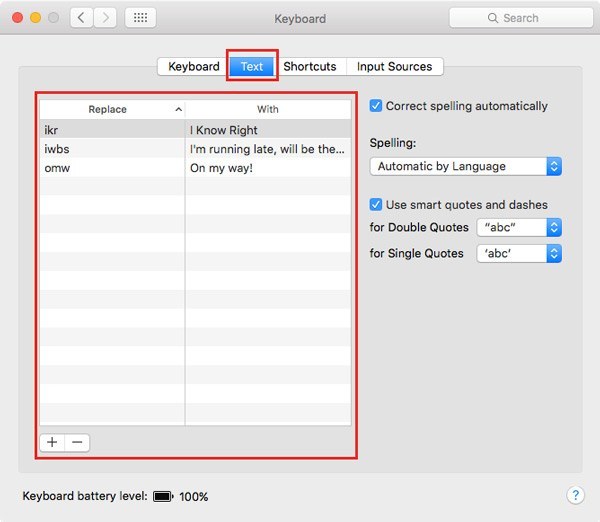Toggle Correct spelling automatically checkbox
Screen dimensions: 600x522
click(x=376, y=106)
